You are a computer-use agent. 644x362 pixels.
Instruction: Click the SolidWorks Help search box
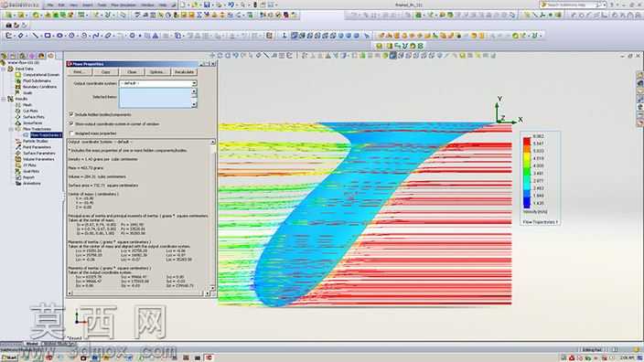point(571,5)
